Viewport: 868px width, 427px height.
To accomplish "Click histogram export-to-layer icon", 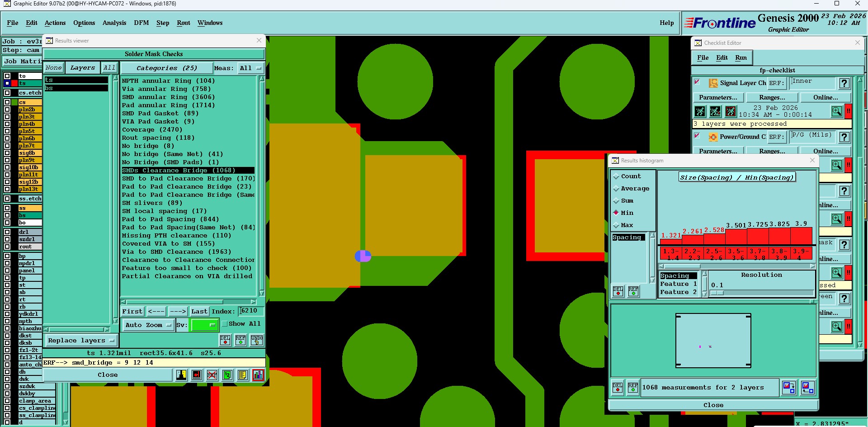I will [789, 388].
